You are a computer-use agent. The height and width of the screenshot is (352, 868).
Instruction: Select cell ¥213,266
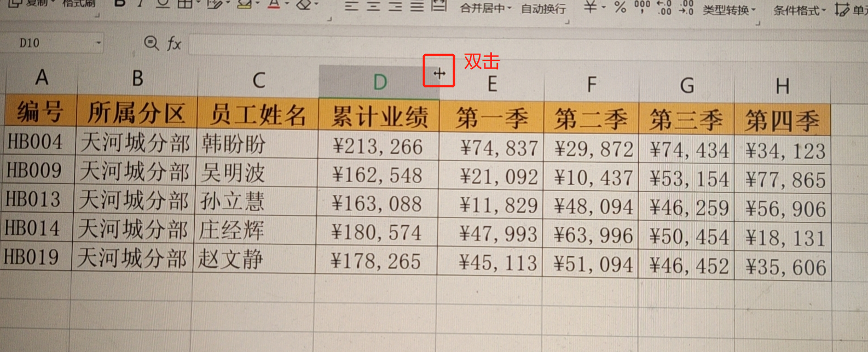(x=378, y=146)
